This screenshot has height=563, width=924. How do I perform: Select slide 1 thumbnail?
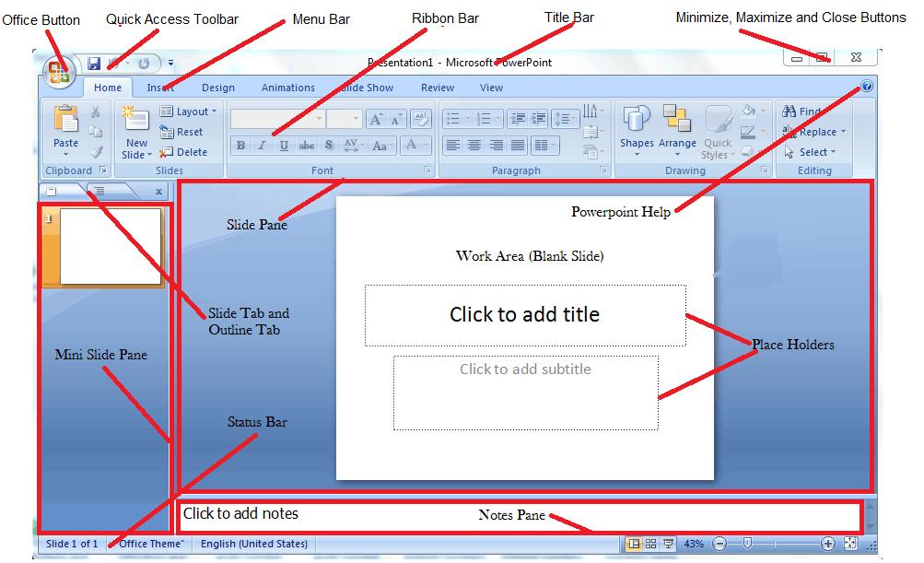110,246
